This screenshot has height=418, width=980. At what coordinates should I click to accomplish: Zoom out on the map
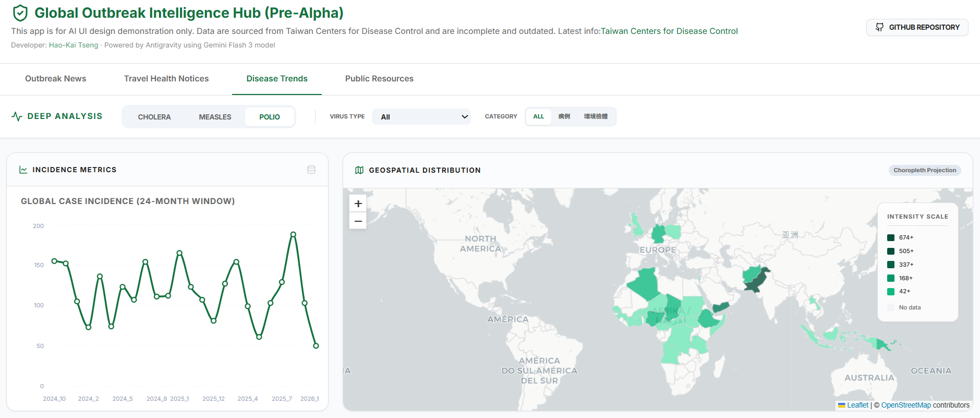pos(358,221)
